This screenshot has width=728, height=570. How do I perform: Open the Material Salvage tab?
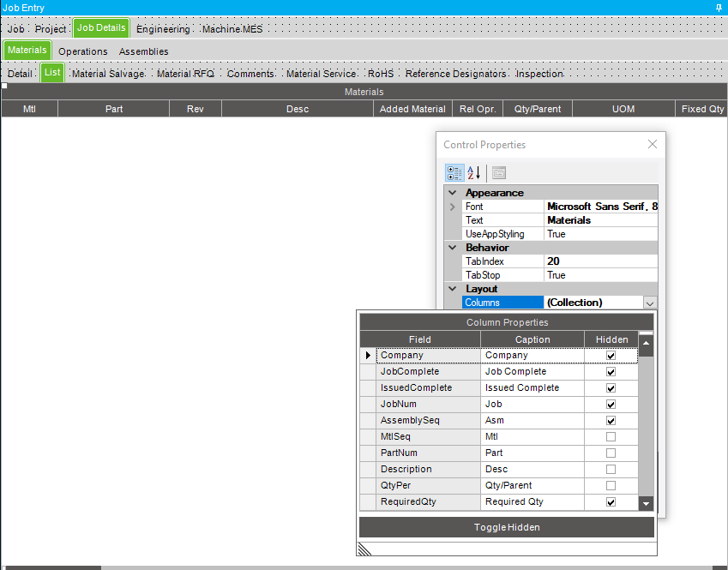108,74
